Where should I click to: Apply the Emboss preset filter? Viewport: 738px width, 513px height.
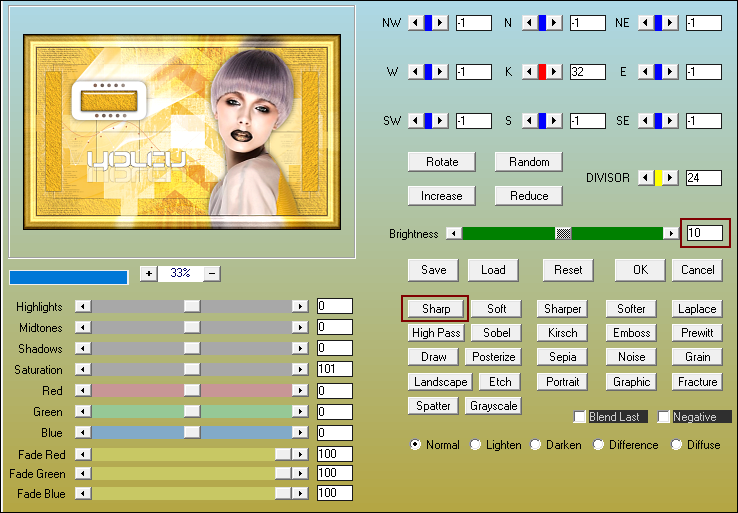point(631,333)
